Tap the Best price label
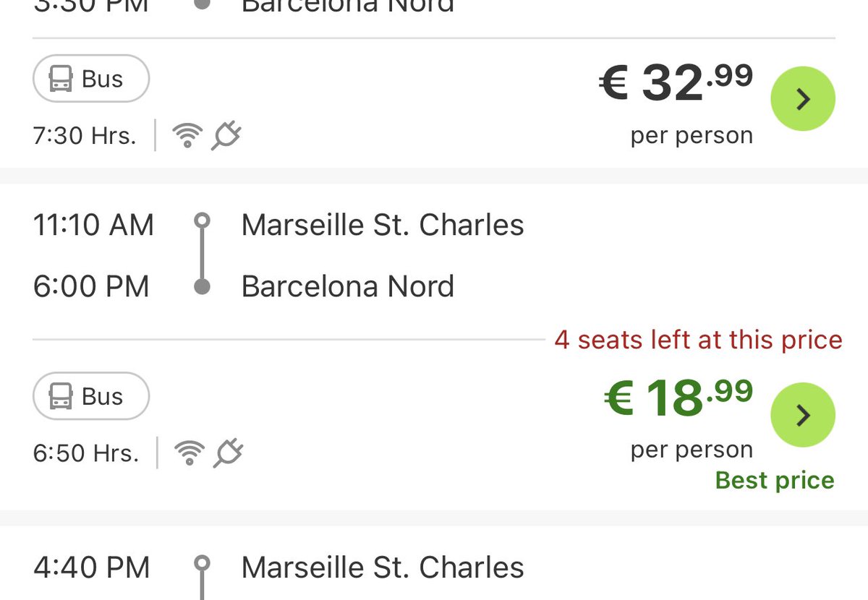The image size is (868, 600). click(x=774, y=480)
